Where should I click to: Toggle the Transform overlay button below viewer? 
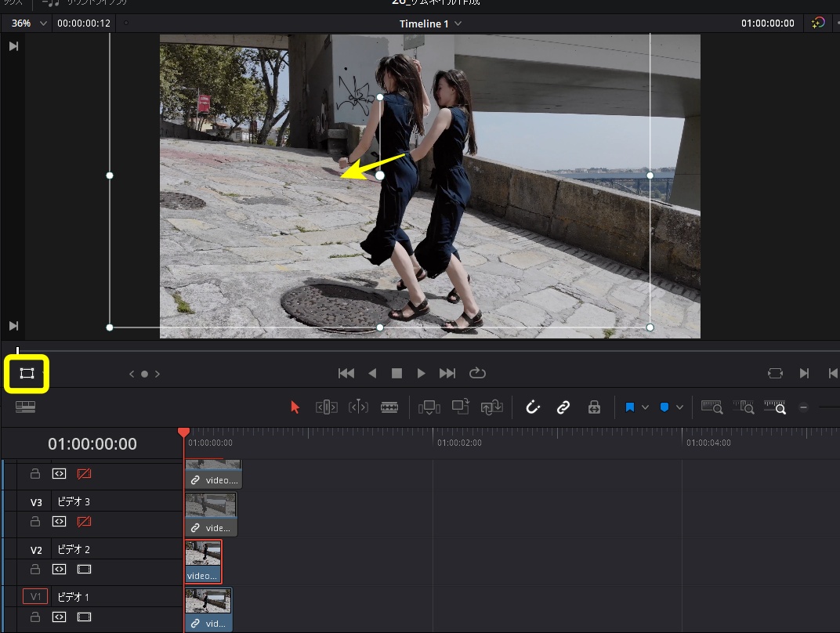(27, 373)
